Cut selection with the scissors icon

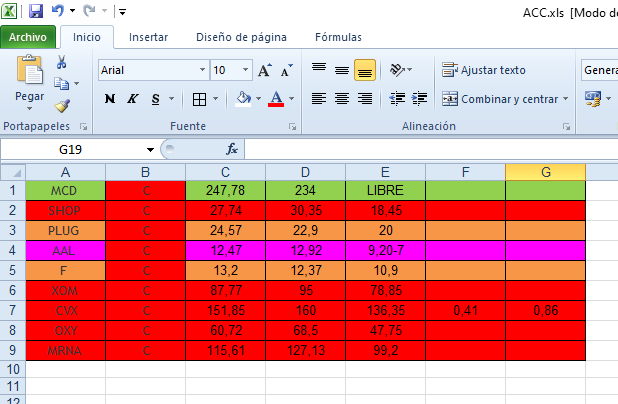pyautogui.click(x=61, y=62)
